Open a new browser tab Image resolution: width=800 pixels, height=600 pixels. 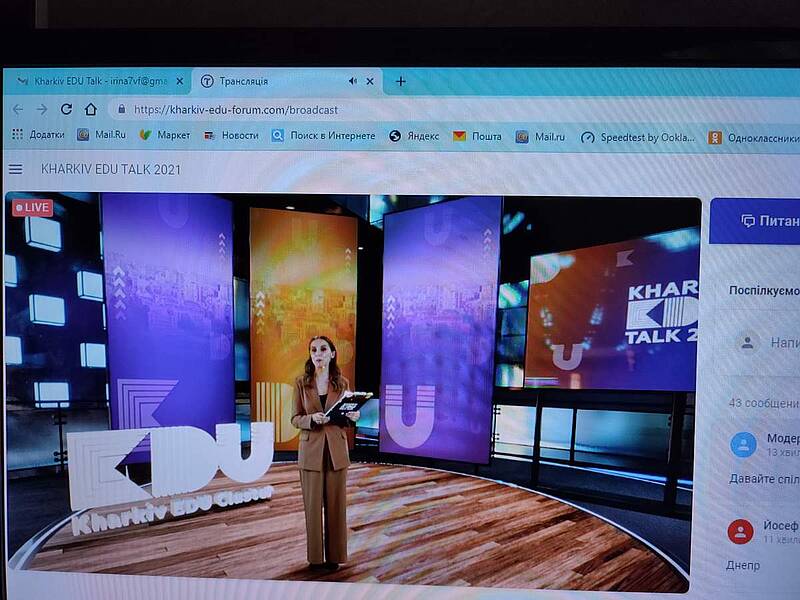click(x=401, y=82)
